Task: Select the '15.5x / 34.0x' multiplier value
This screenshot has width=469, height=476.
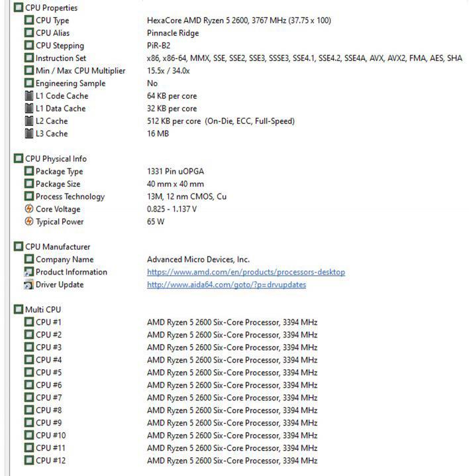Action: [x=168, y=71]
